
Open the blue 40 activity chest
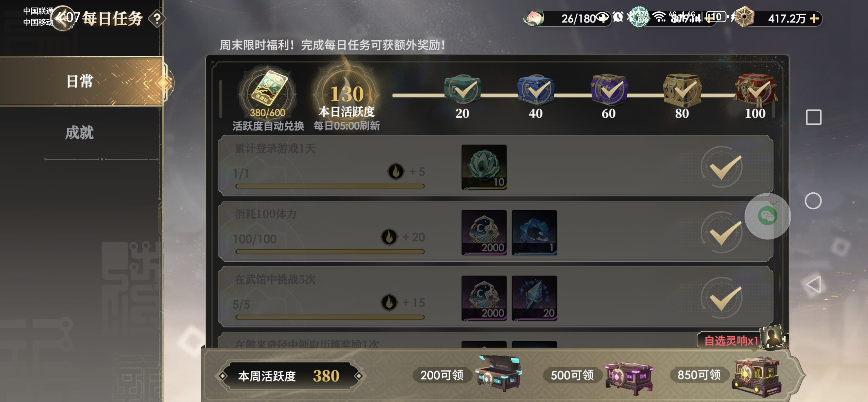(x=536, y=89)
